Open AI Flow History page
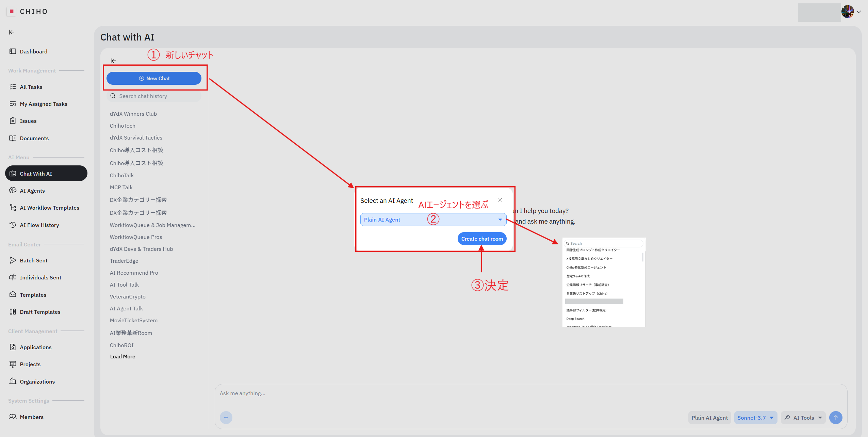Image resolution: width=868 pixels, height=437 pixels. click(39, 225)
